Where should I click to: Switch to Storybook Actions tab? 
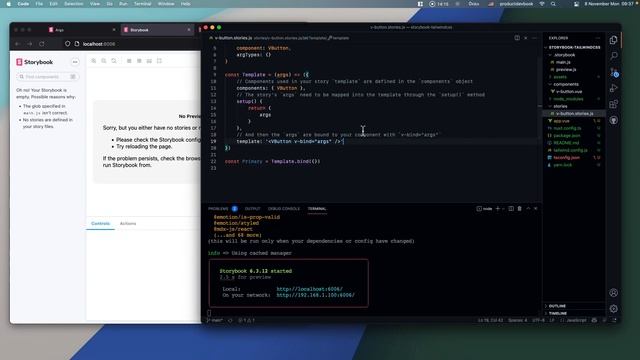128,224
